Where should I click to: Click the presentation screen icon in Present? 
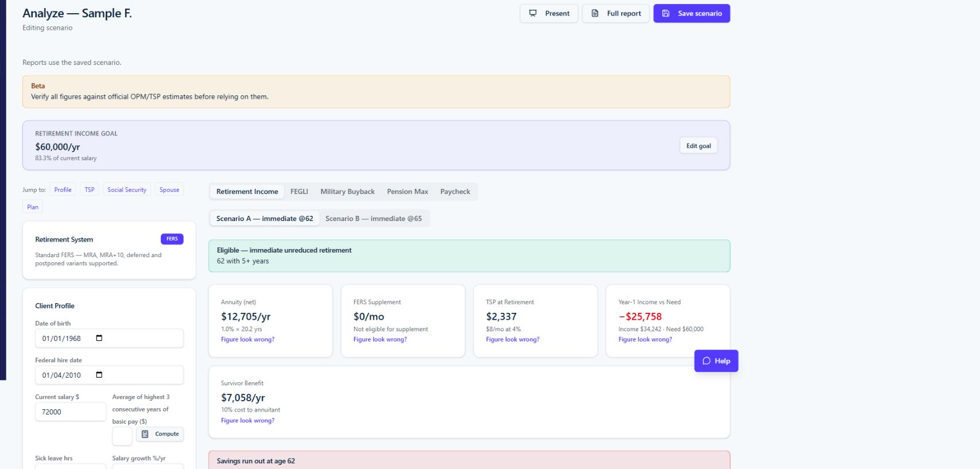pyautogui.click(x=533, y=13)
